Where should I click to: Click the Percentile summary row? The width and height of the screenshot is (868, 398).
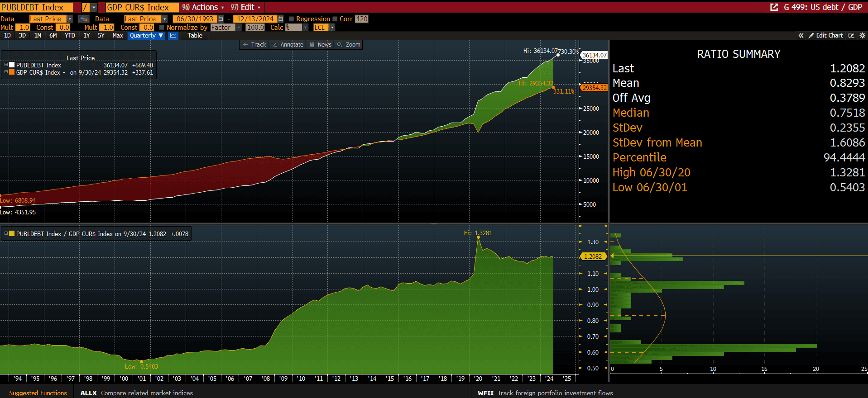tap(739, 157)
